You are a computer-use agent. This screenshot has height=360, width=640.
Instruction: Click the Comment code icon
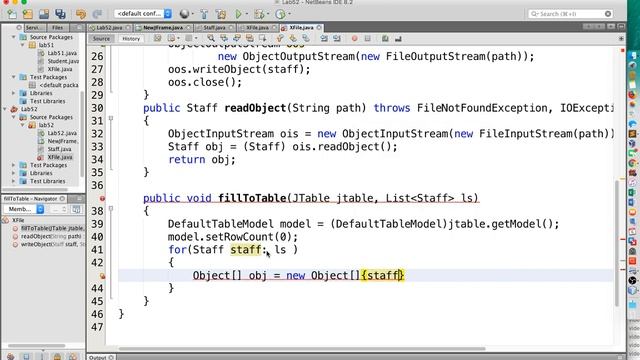[385, 39]
